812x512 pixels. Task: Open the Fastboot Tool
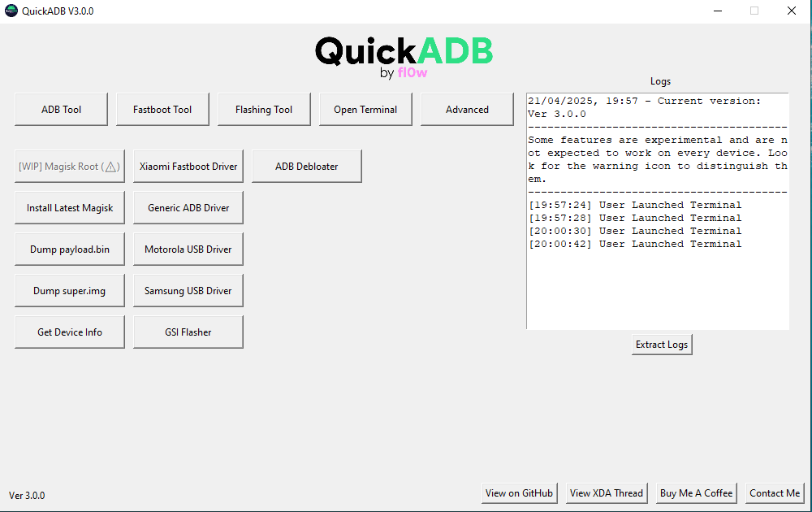[x=162, y=109]
